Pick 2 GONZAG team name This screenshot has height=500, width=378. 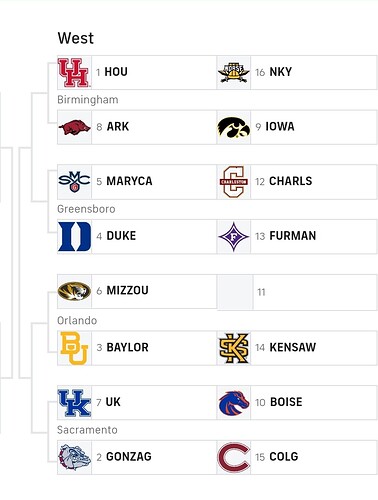point(124,457)
